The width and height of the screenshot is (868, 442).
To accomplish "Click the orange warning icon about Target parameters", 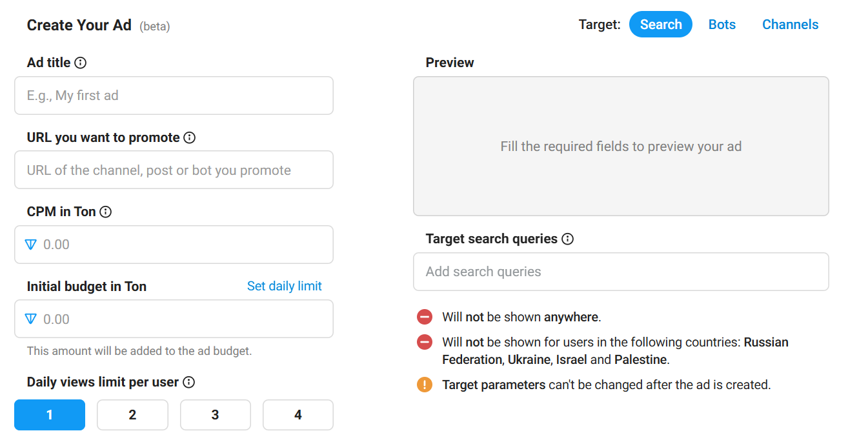I will pos(425,385).
